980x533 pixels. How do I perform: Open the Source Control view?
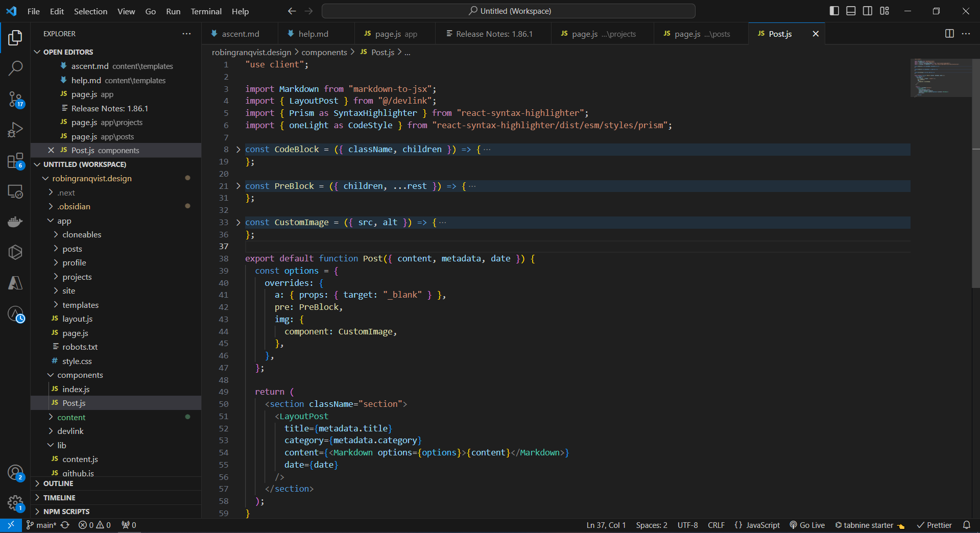pos(15,100)
